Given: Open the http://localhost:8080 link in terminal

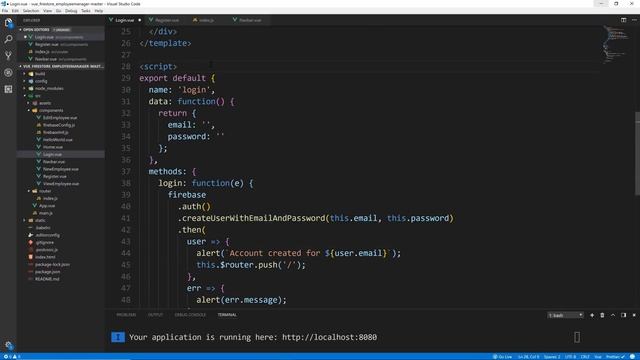Looking at the screenshot, I should [x=329, y=337].
